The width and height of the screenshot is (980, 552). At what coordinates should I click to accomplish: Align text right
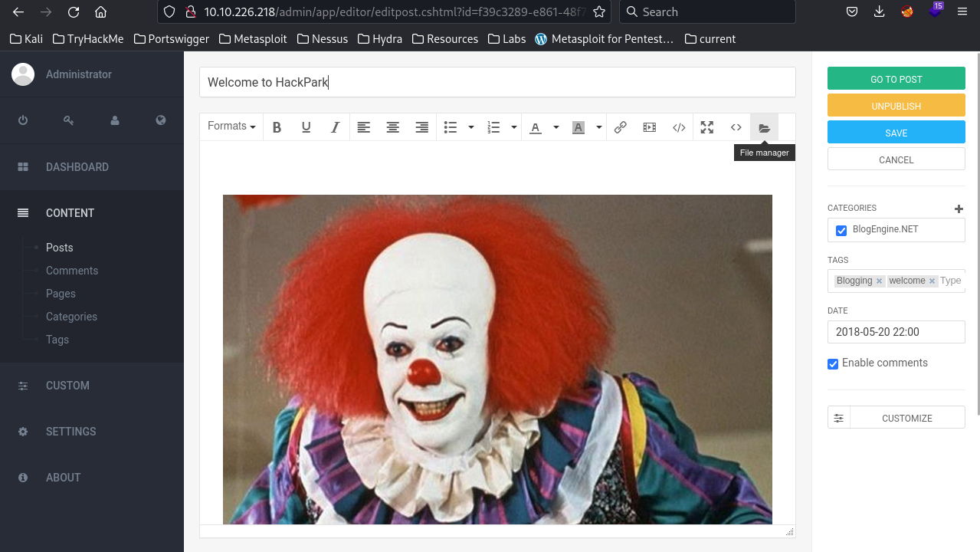tap(421, 127)
